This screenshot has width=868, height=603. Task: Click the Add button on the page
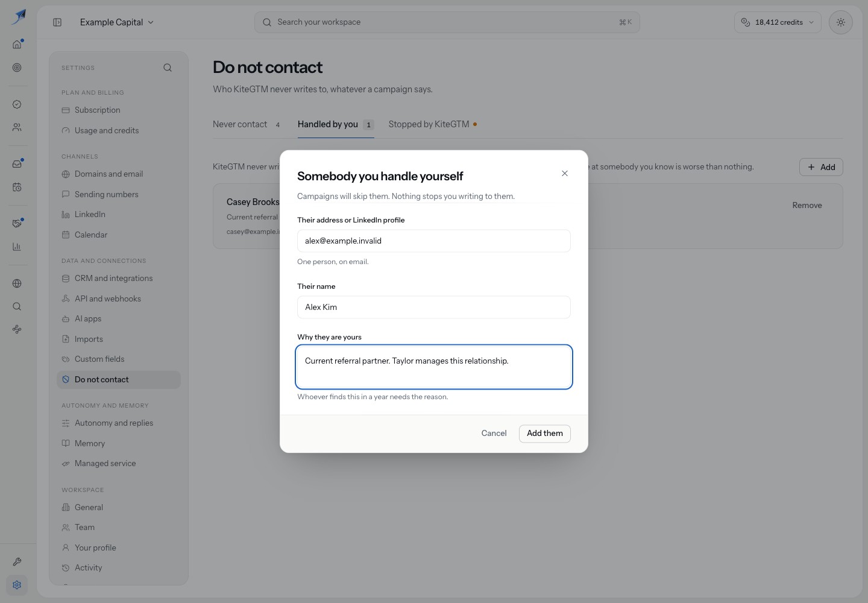[x=821, y=167]
